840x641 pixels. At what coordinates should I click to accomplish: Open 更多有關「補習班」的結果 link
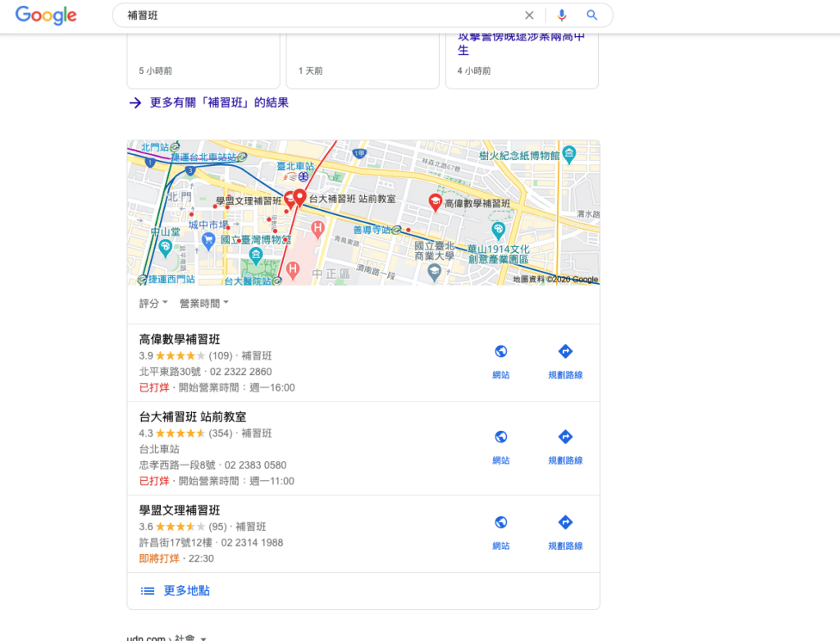point(218,103)
